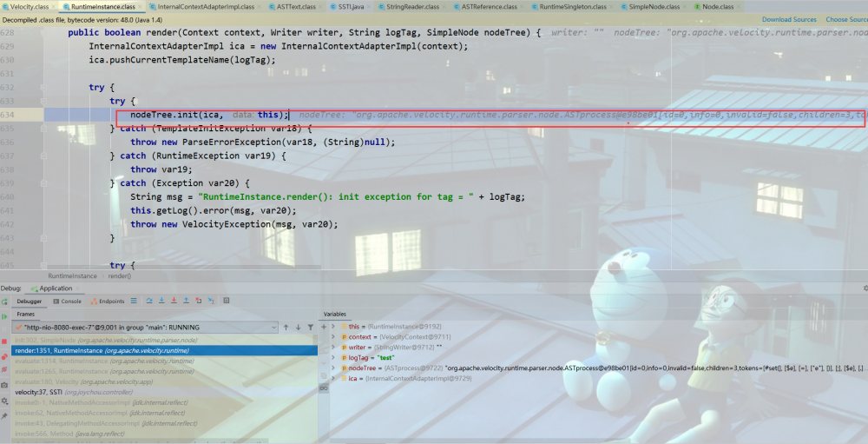Click the Choose Sources link
The width and height of the screenshot is (868, 444).
(x=847, y=19)
